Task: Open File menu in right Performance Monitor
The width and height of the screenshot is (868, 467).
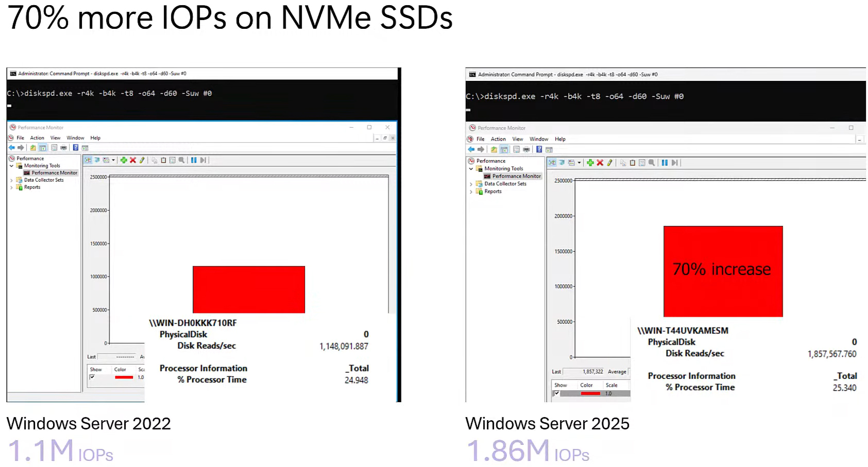Action: [480, 139]
